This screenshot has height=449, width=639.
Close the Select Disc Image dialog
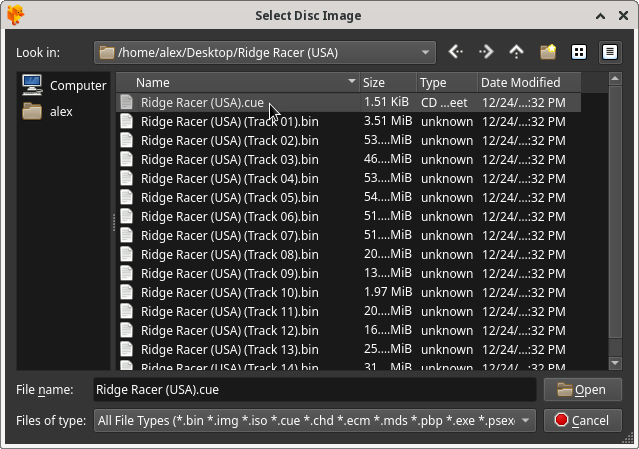(624, 15)
